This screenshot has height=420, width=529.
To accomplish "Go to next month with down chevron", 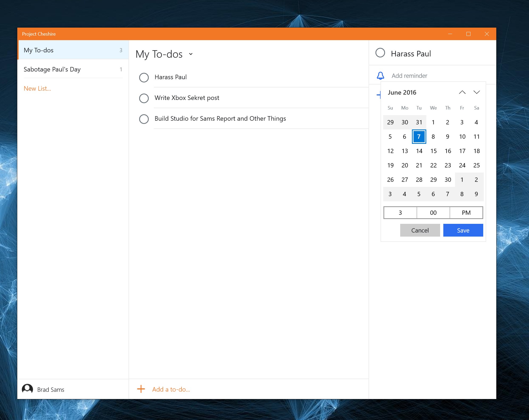I will coord(477,92).
